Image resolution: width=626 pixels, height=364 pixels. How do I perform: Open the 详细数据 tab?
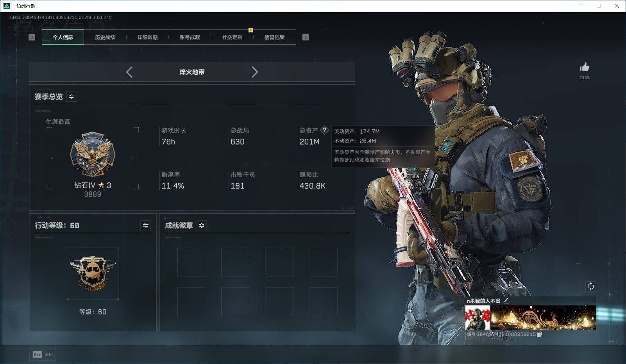click(147, 37)
